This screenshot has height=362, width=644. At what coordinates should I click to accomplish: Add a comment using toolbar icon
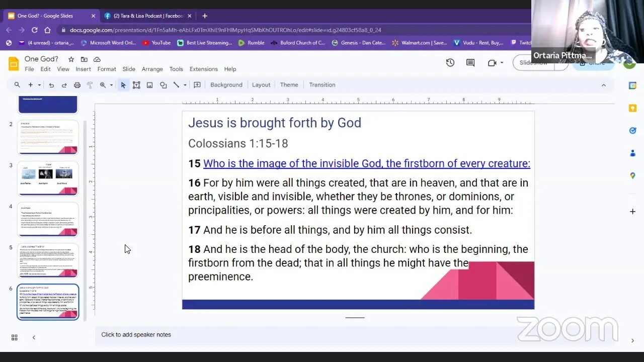pyautogui.click(x=197, y=85)
